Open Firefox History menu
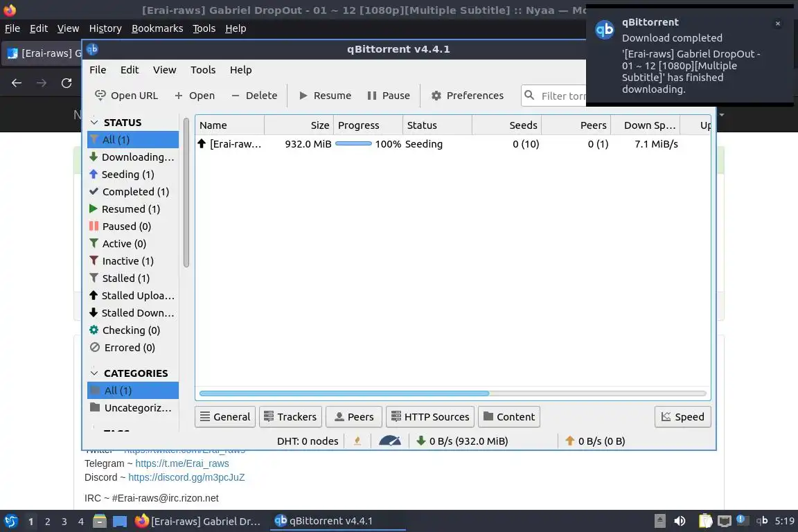This screenshot has height=532, width=798. 105,28
